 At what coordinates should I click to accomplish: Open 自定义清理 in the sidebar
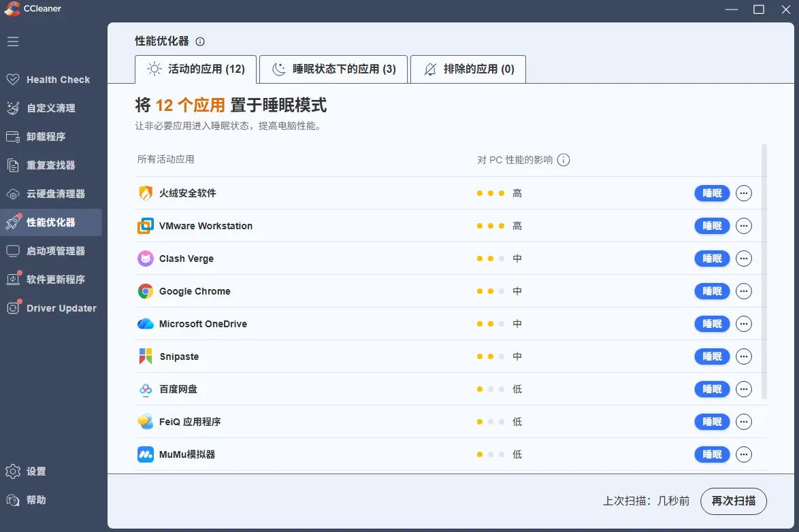tap(51, 108)
